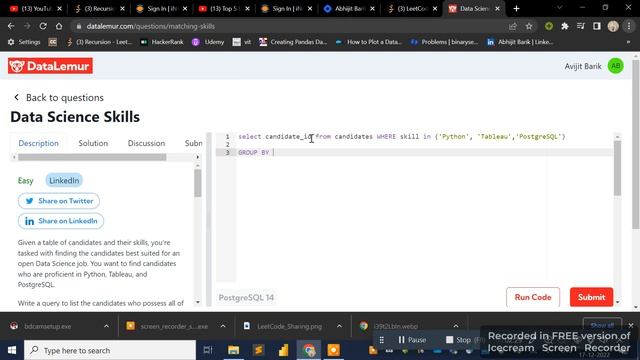Image resolution: width=640 pixels, height=360 pixels.
Task: Expand tab search dropdown arrow
Action: coord(560,8)
